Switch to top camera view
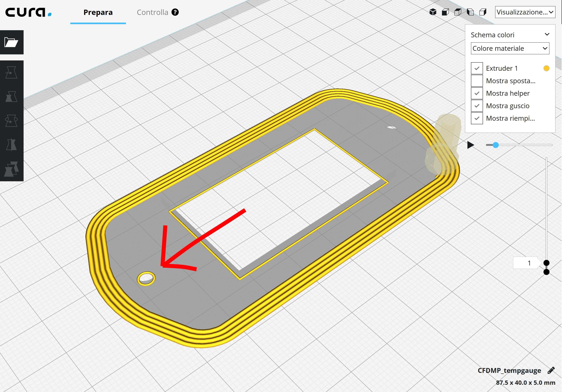Screen dimensions: 562x392 coord(458,12)
